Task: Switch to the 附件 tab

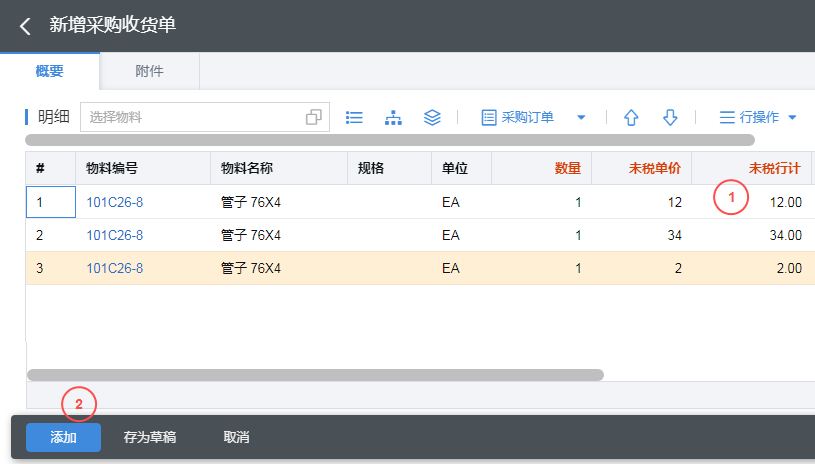Action: (149, 71)
